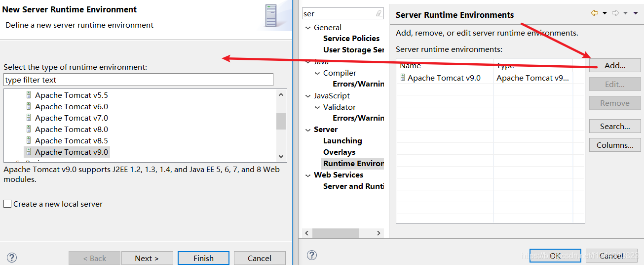Open the forward history dropdown arrow

pos(625,13)
